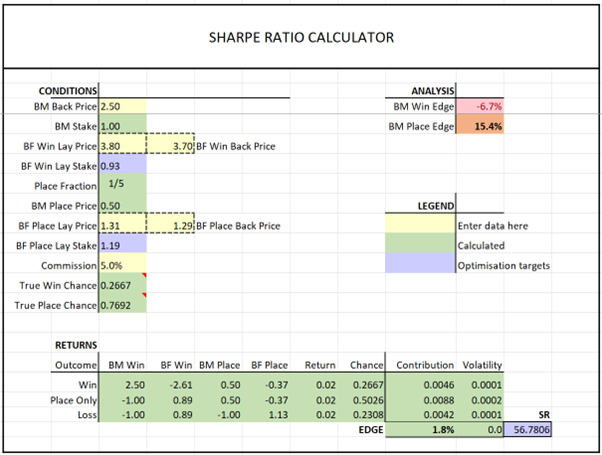Select the BM Stake 1.00 cell
Viewport: 602px width, 455px height.
point(122,126)
